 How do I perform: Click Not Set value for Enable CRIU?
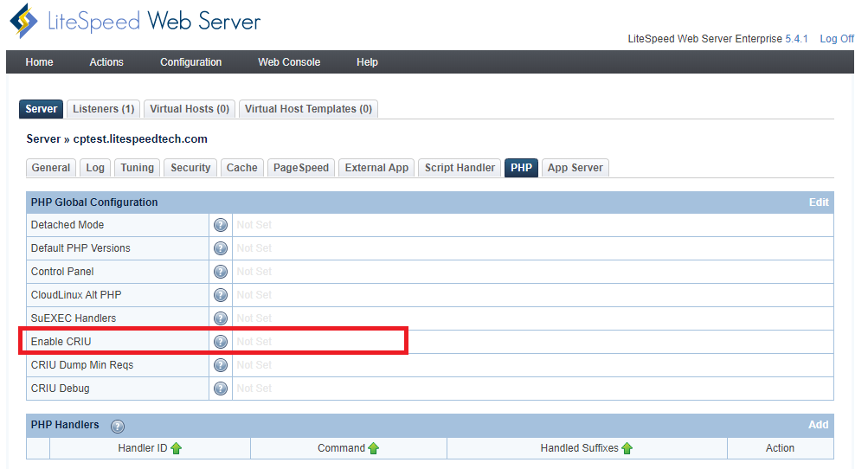[254, 342]
